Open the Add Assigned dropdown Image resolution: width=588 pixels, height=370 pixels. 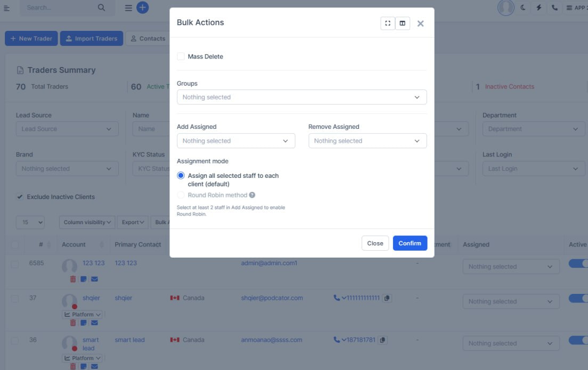pyautogui.click(x=236, y=141)
